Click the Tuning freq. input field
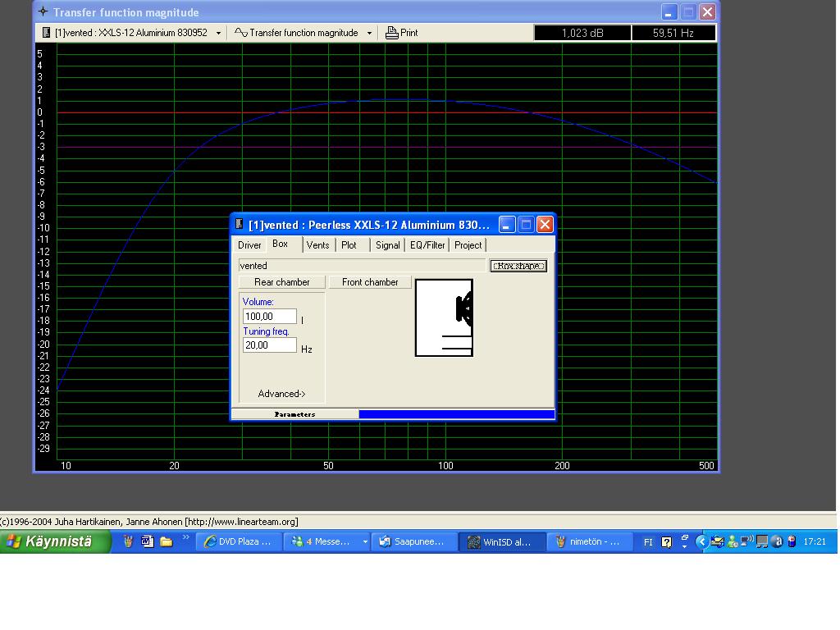The width and height of the screenshot is (840, 630). [269, 345]
